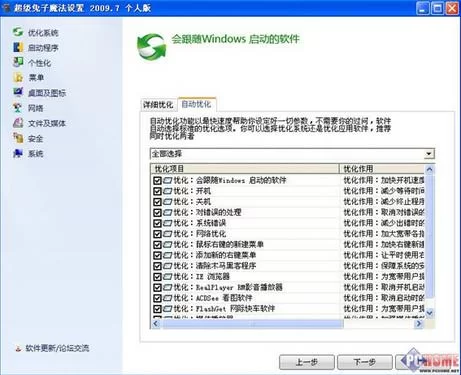Image resolution: width=461 pixels, height=375 pixels.
Task: Open 文件及媒体 in the sidebar
Action: pos(47,123)
